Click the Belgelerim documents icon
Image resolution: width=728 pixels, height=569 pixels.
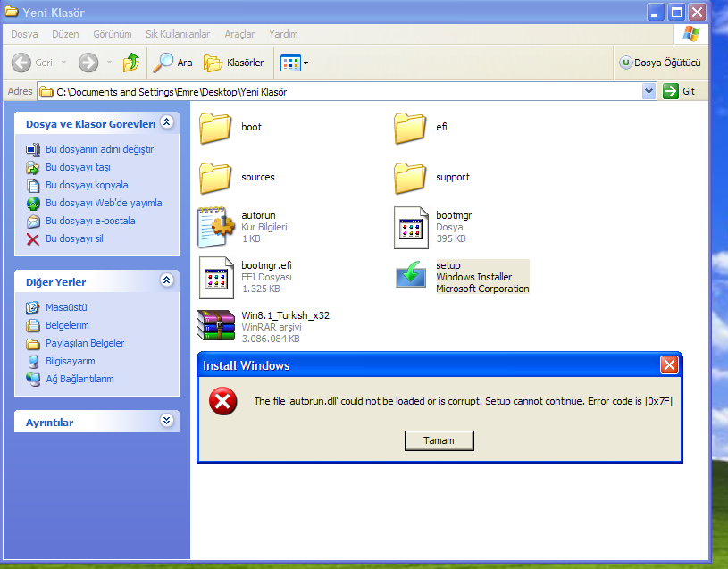tap(33, 326)
